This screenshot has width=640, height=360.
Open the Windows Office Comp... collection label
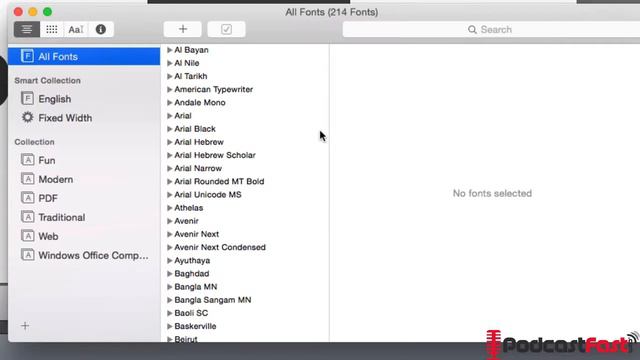pyautogui.click(x=93, y=256)
